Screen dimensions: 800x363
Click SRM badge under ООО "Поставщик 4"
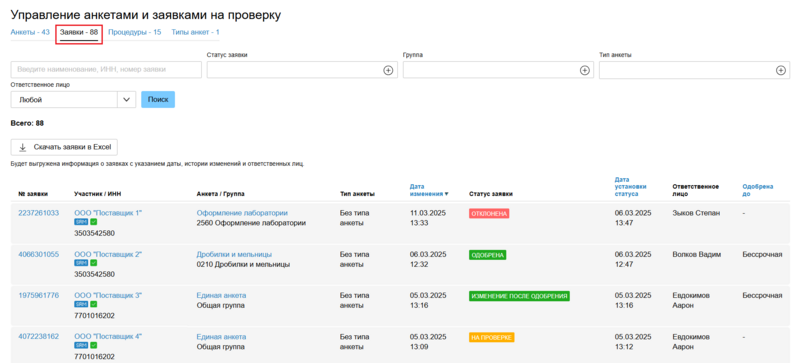pyautogui.click(x=81, y=346)
